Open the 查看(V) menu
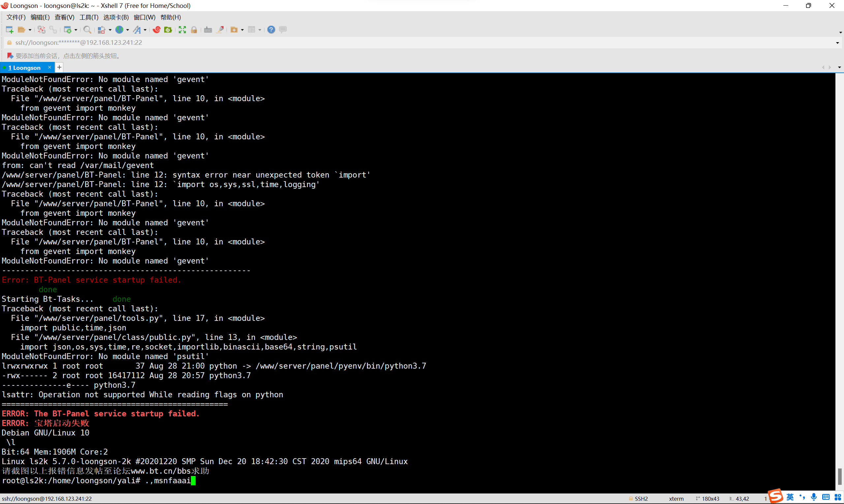Viewport: 844px width, 504px height. pos(65,17)
